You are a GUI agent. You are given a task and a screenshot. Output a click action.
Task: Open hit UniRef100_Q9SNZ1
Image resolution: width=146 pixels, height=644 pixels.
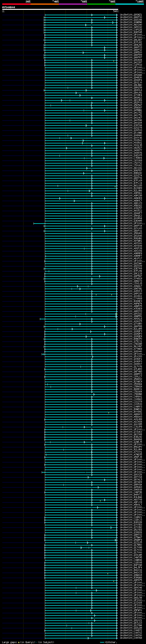click(x=131, y=15)
